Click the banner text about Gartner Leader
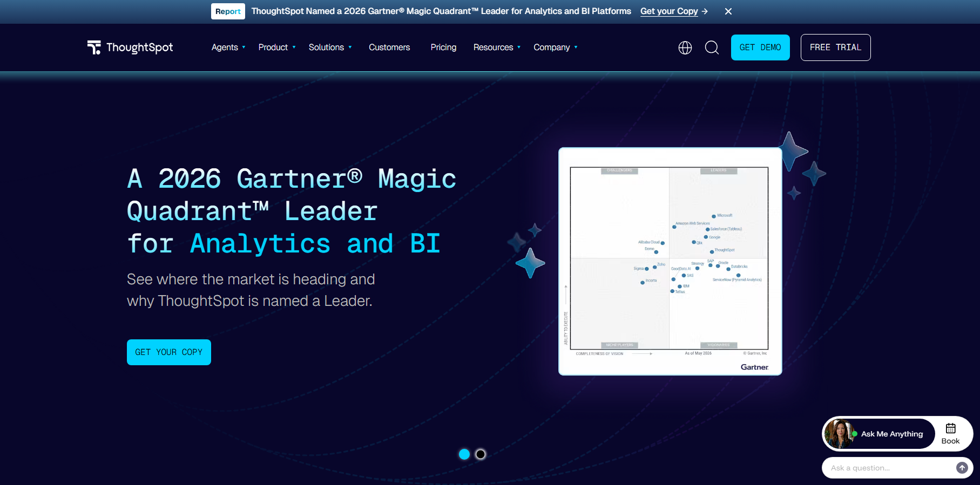This screenshot has width=980, height=485. point(441,11)
